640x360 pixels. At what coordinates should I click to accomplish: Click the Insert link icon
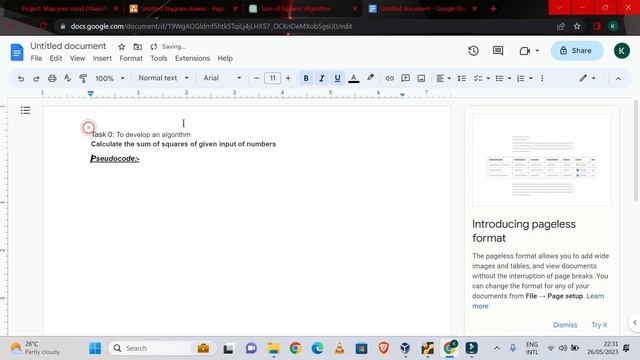pos(389,78)
